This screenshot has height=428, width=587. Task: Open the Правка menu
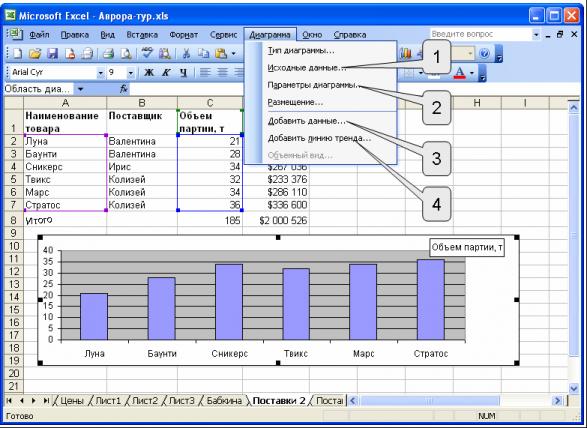(x=75, y=35)
